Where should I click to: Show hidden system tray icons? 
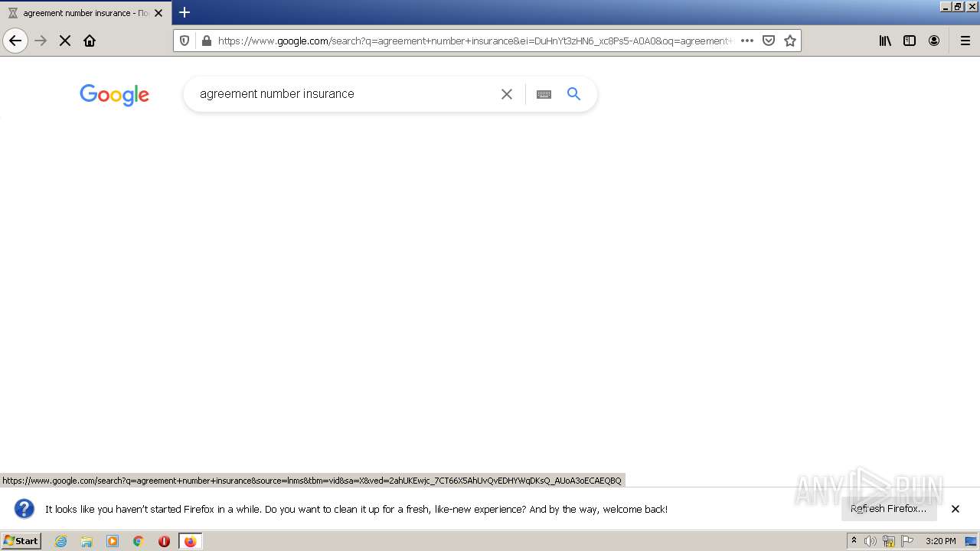(854, 541)
